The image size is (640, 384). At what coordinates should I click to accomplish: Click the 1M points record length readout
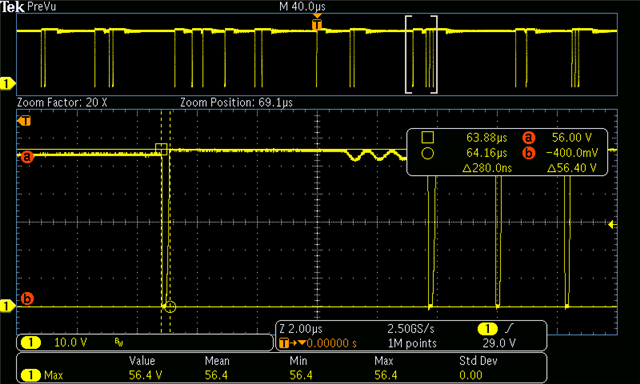coord(412,344)
